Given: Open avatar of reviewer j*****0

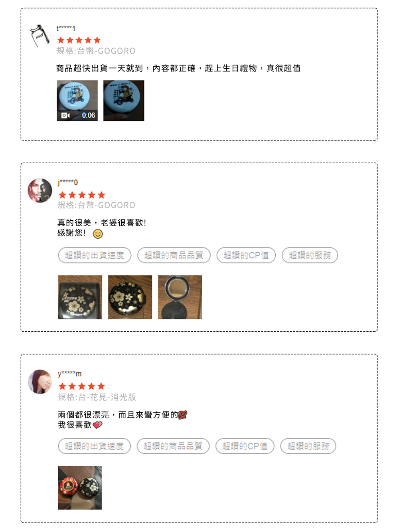Looking at the screenshot, I should pos(40,190).
